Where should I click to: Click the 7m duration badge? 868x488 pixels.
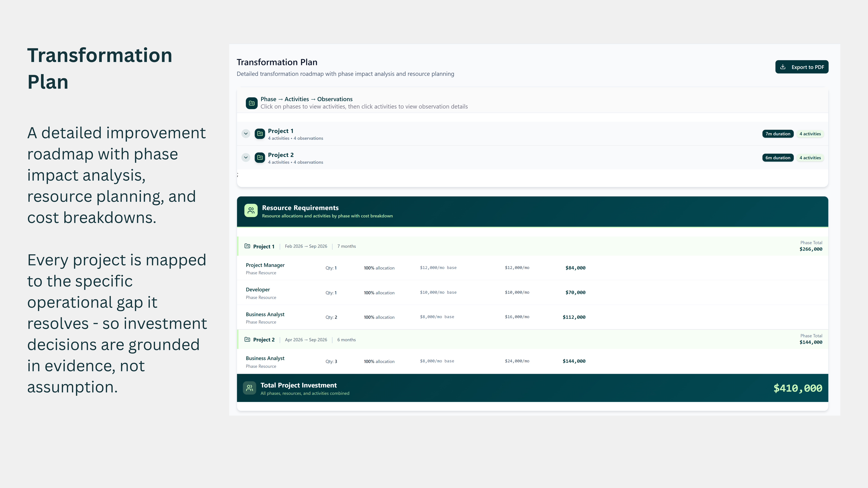click(778, 134)
